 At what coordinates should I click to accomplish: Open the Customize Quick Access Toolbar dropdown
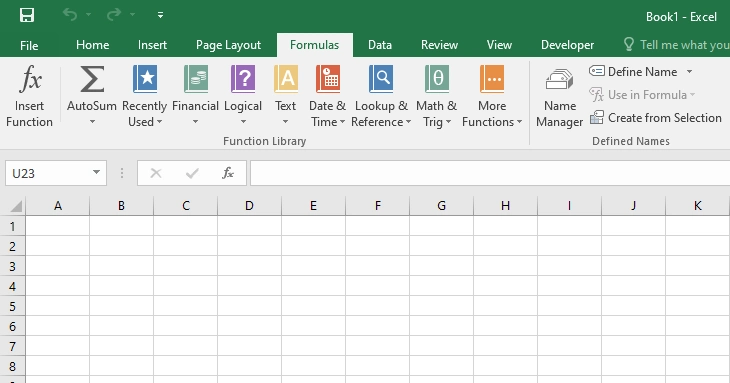pyautogui.click(x=160, y=15)
